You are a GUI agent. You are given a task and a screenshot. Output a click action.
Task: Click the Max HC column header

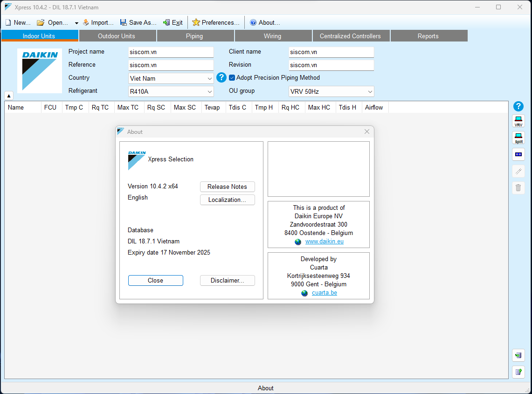[x=320, y=107]
